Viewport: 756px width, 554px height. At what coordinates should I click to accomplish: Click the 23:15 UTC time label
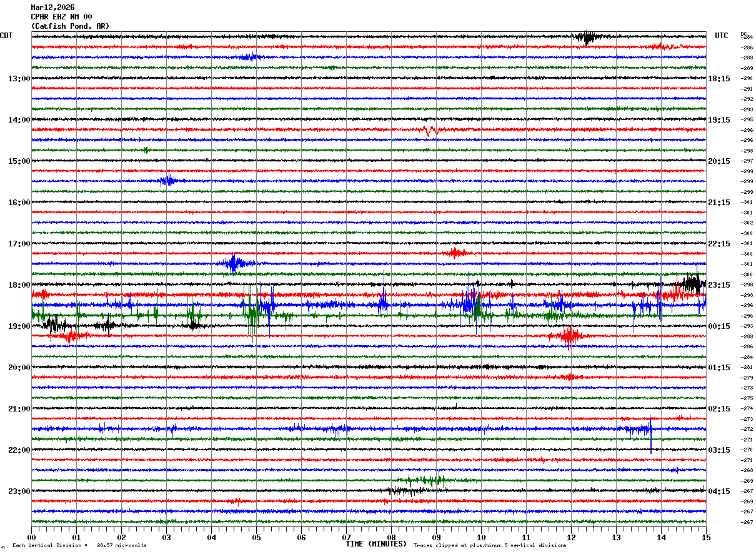click(x=719, y=285)
